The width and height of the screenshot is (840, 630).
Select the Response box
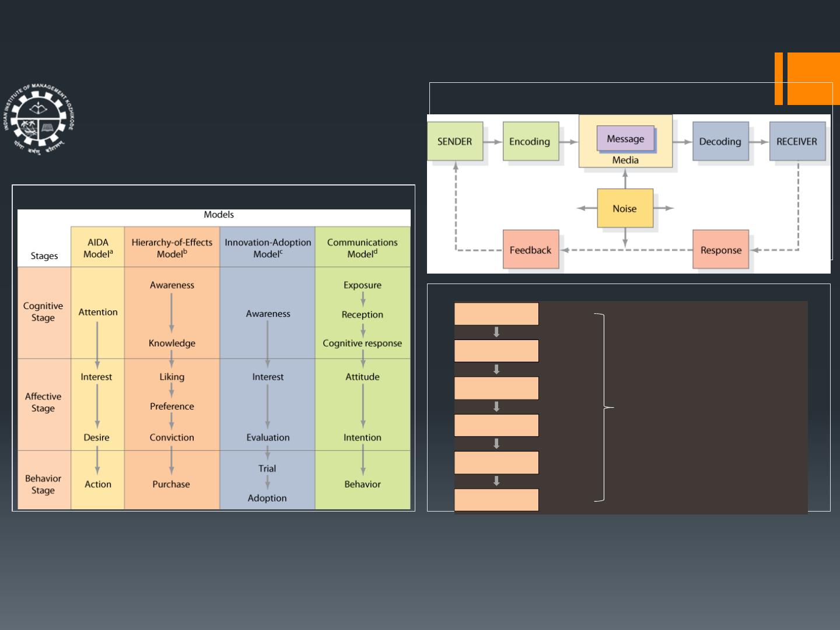point(721,250)
